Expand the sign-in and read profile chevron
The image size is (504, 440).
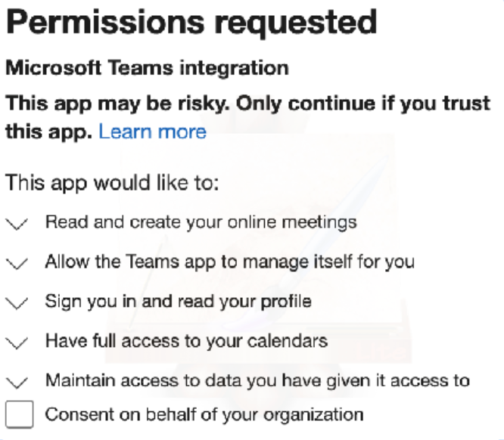[17, 303]
